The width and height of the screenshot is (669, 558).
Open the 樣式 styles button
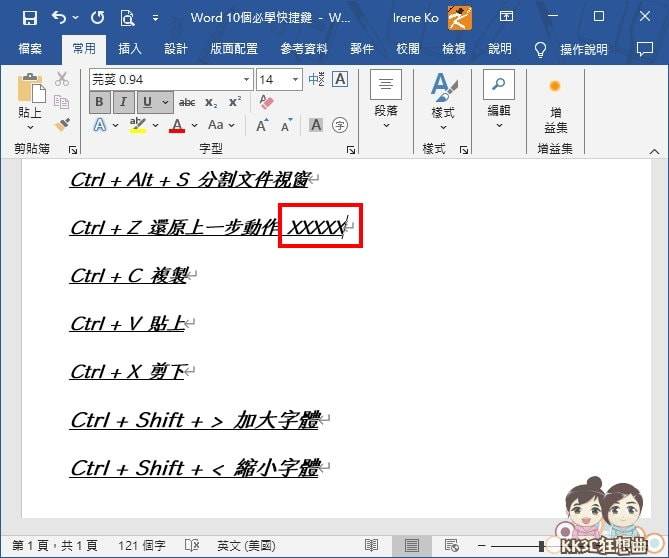click(442, 100)
